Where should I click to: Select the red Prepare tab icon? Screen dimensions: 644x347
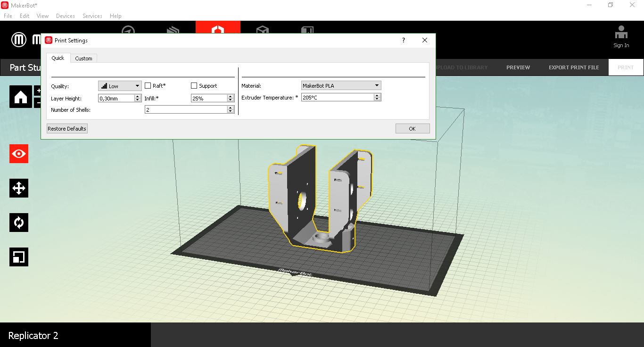tap(218, 27)
